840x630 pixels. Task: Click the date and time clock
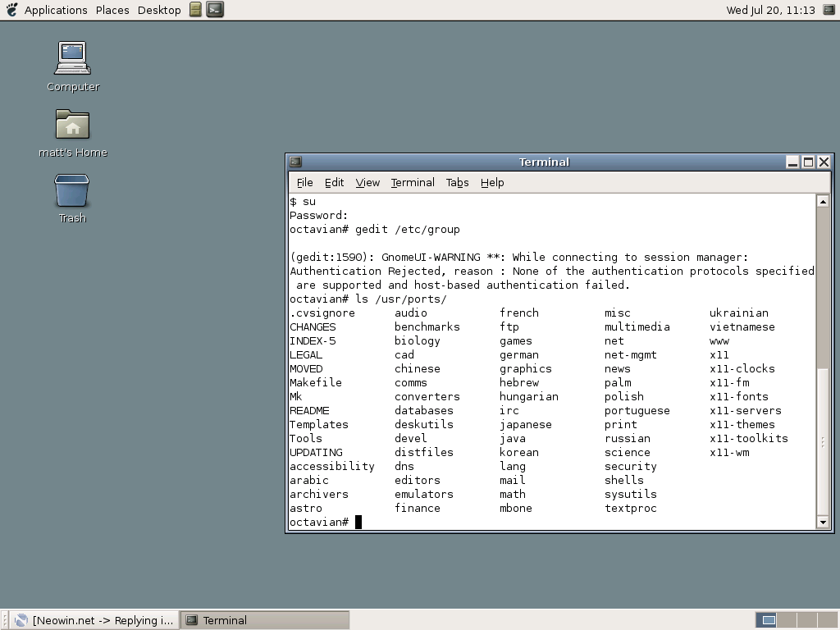770,10
